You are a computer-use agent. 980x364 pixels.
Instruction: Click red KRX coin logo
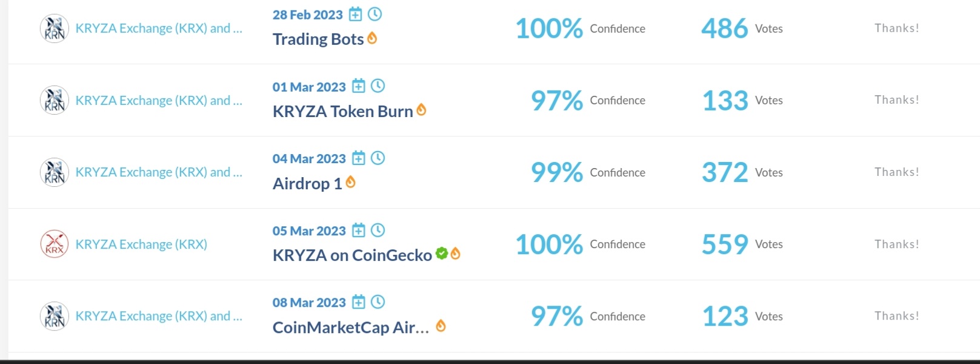point(55,244)
